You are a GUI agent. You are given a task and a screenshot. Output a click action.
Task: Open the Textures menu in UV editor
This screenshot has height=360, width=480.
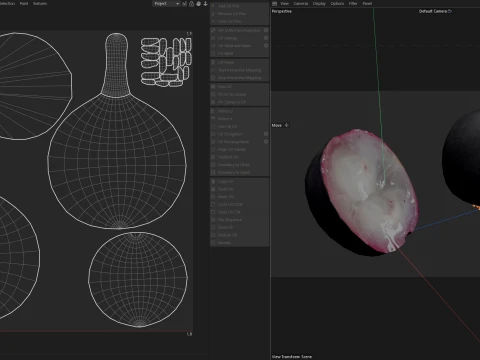pos(40,4)
